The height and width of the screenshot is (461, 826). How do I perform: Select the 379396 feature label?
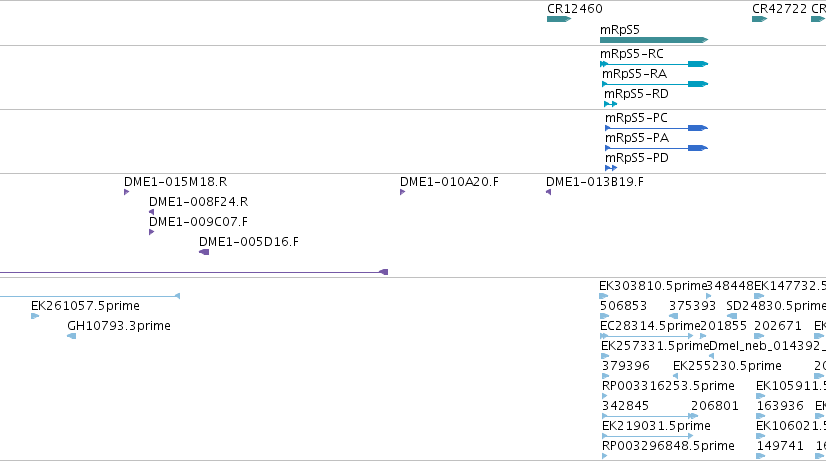(x=626, y=366)
